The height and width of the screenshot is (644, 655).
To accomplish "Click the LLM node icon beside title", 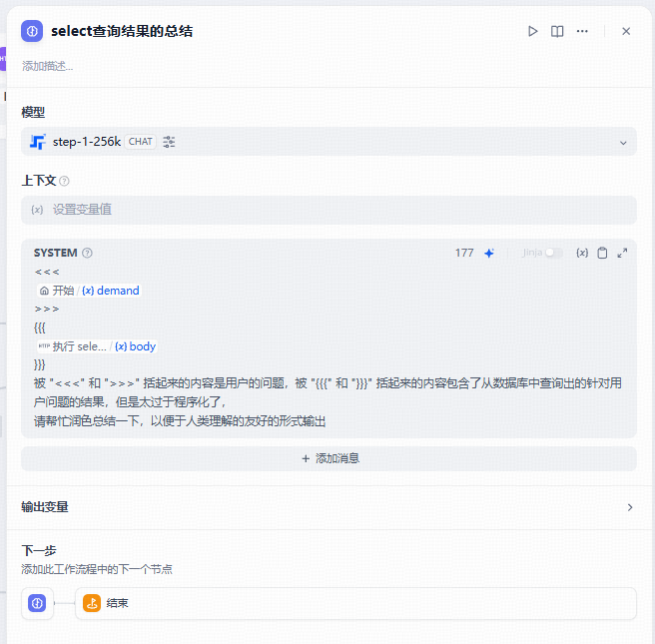I will pos(32,31).
